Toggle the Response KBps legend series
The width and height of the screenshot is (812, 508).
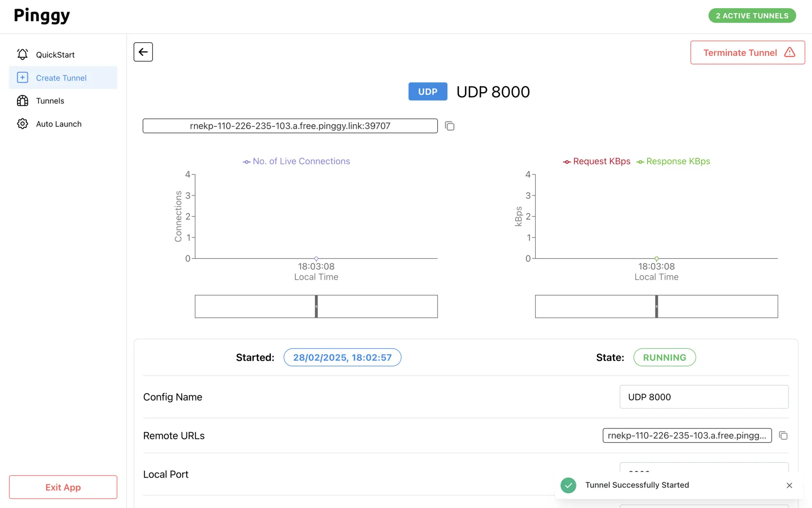pyautogui.click(x=673, y=161)
